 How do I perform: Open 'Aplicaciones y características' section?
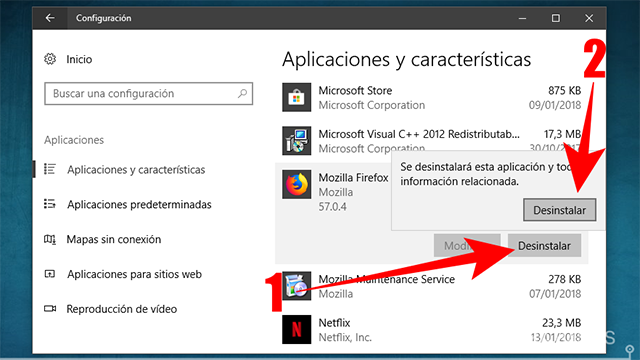click(136, 169)
